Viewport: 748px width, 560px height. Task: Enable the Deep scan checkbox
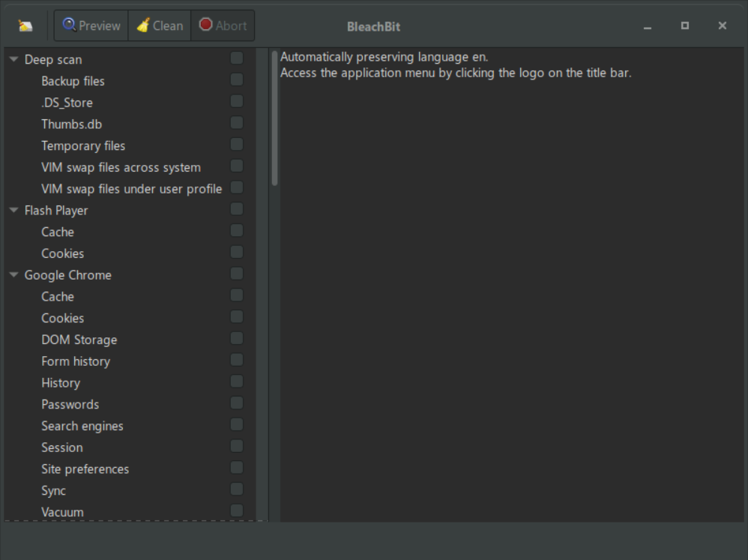coord(237,58)
